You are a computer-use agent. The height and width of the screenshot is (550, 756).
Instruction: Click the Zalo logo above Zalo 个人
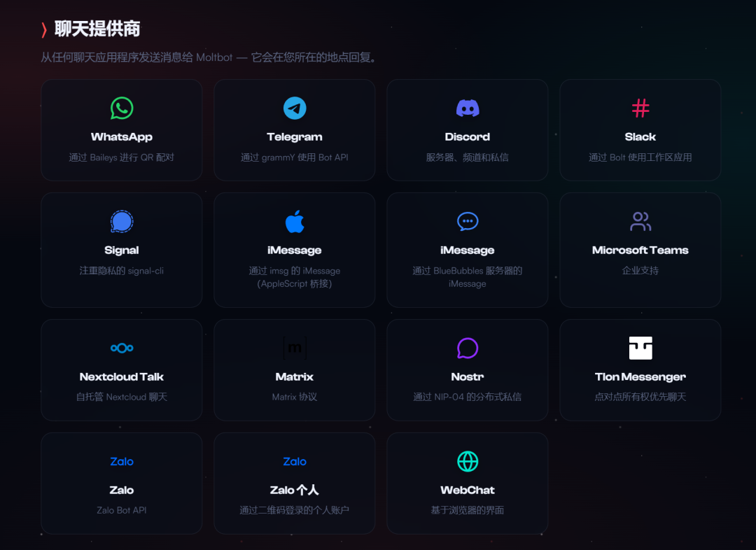pyautogui.click(x=295, y=461)
